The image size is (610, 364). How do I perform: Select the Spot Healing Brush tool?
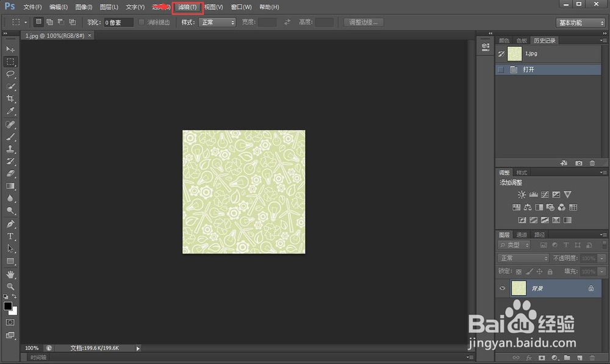[10, 124]
